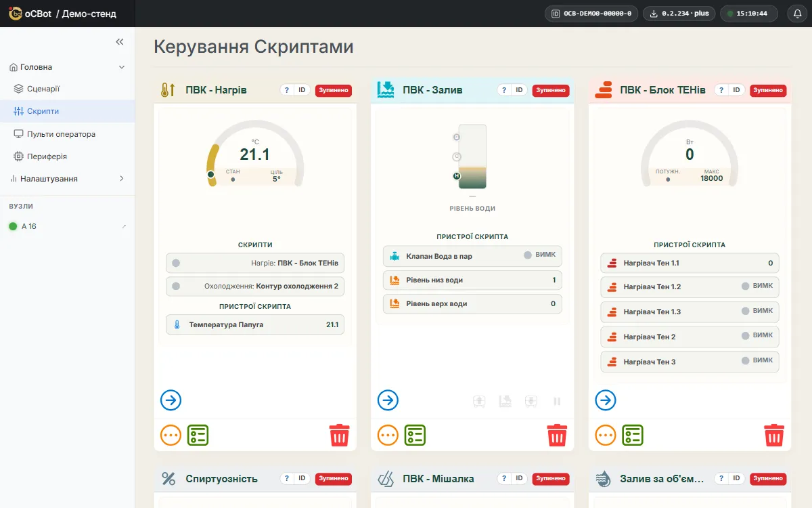This screenshot has width=812, height=508.
Task: Click the OCB-DEMO0-00000-0 device ID pill
Action: coord(591,14)
